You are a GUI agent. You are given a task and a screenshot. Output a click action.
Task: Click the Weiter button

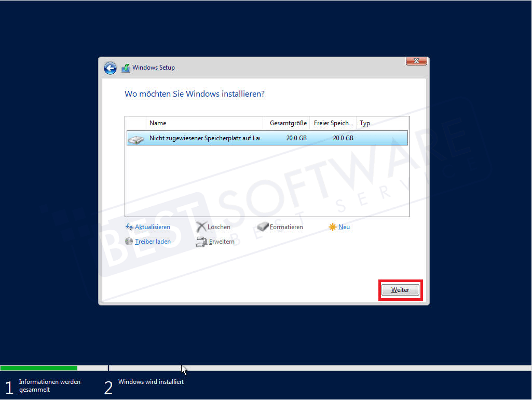(400, 289)
